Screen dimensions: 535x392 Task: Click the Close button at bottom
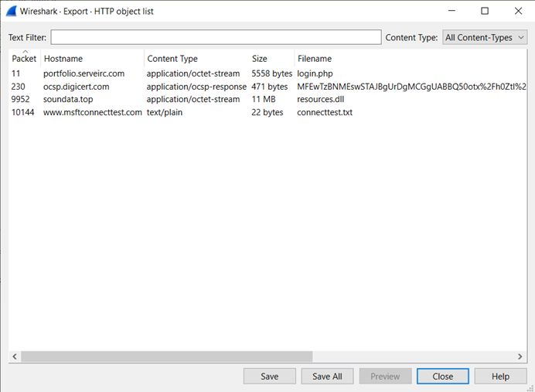[443, 377]
